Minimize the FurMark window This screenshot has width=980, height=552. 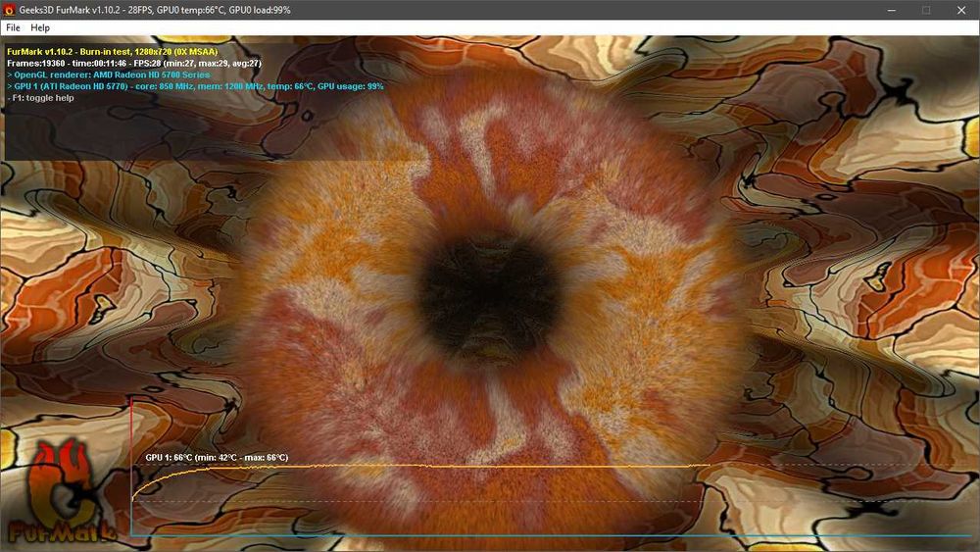892,10
